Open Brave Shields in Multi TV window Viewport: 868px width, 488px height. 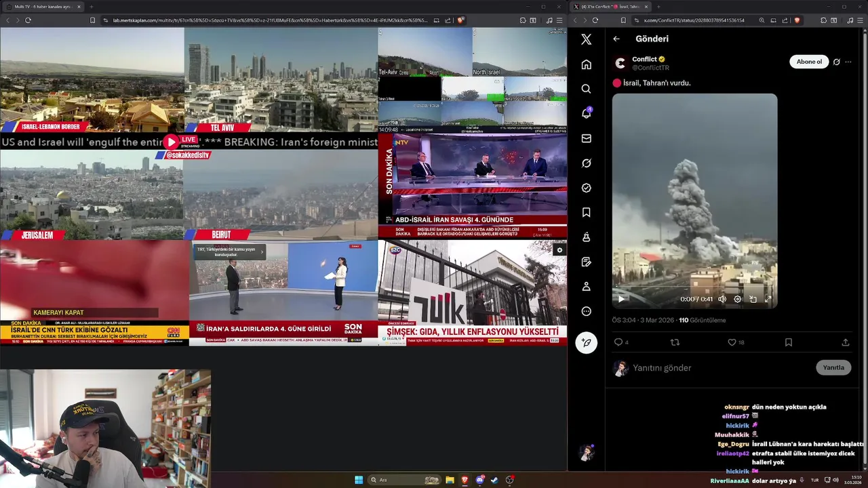460,20
